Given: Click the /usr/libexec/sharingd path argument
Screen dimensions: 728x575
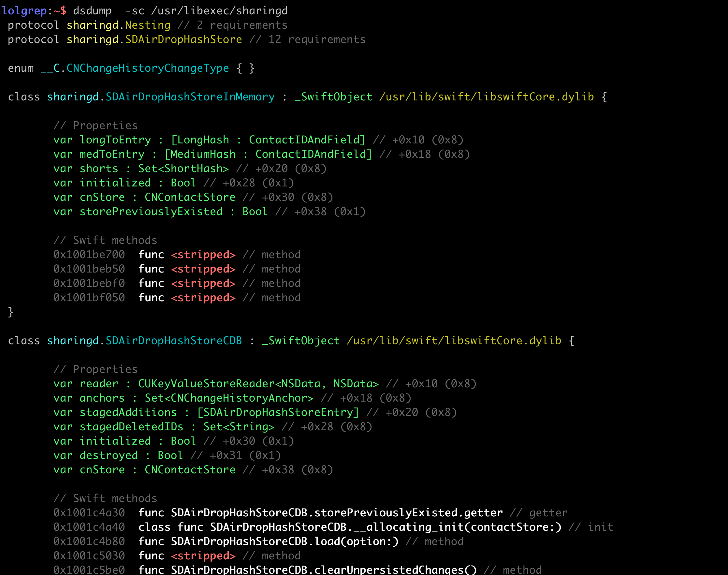Looking at the screenshot, I should 219,11.
